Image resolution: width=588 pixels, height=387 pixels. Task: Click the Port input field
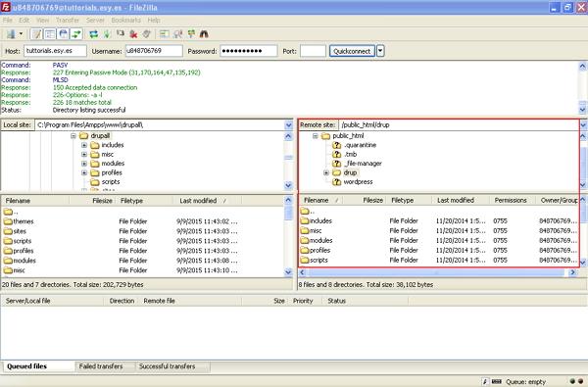point(313,51)
